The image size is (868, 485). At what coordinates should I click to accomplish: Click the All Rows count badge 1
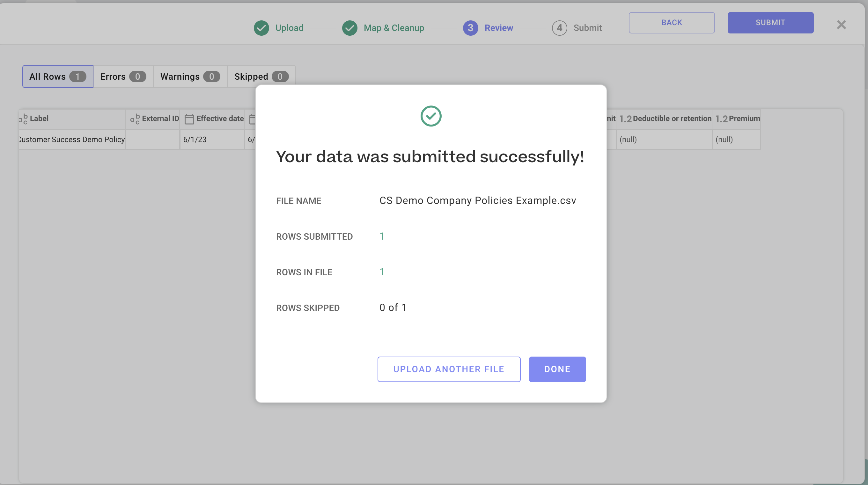coord(77,77)
